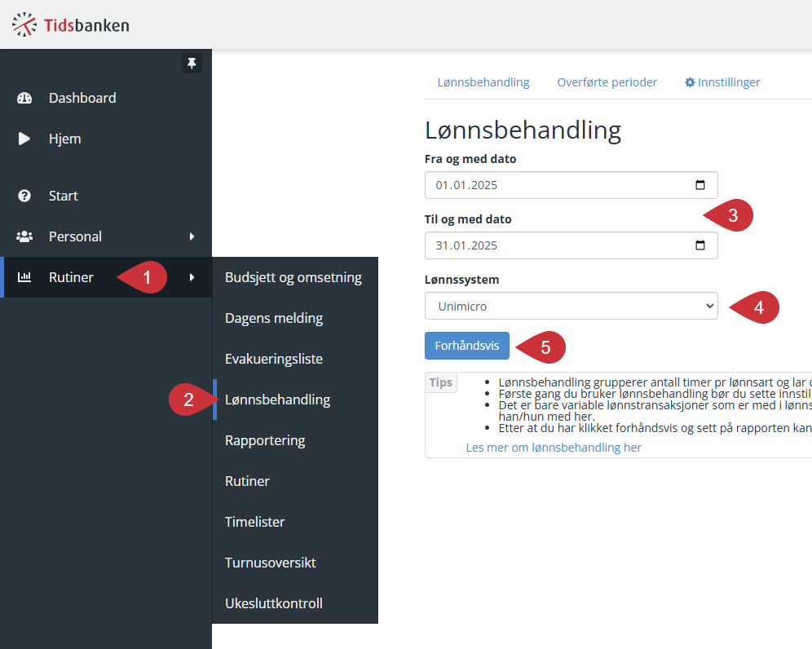Open Ukesluttkontroll from the submenu
The height and width of the screenshot is (649, 812).
[x=274, y=603]
